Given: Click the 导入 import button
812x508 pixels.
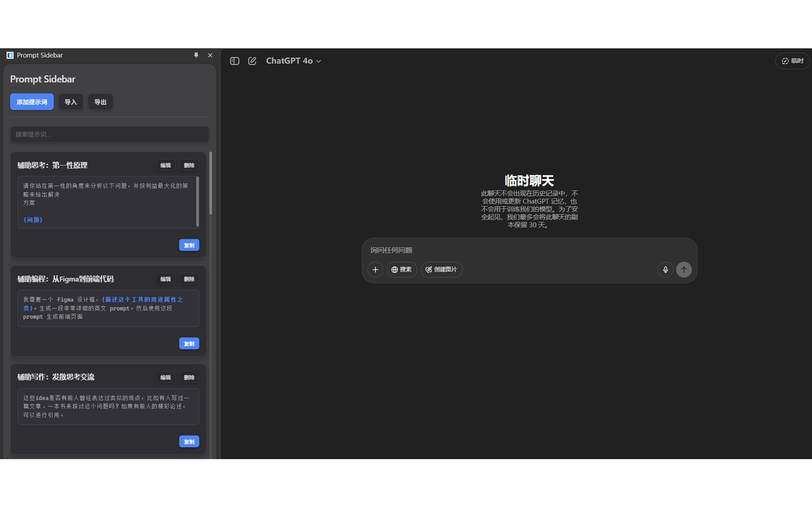Looking at the screenshot, I should (x=70, y=102).
